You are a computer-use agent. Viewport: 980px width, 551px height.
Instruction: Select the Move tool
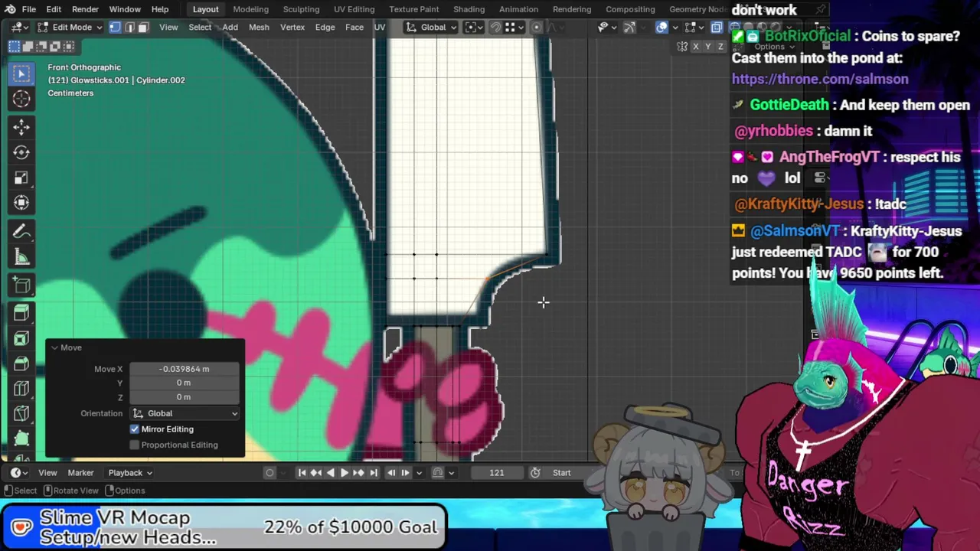pyautogui.click(x=21, y=127)
